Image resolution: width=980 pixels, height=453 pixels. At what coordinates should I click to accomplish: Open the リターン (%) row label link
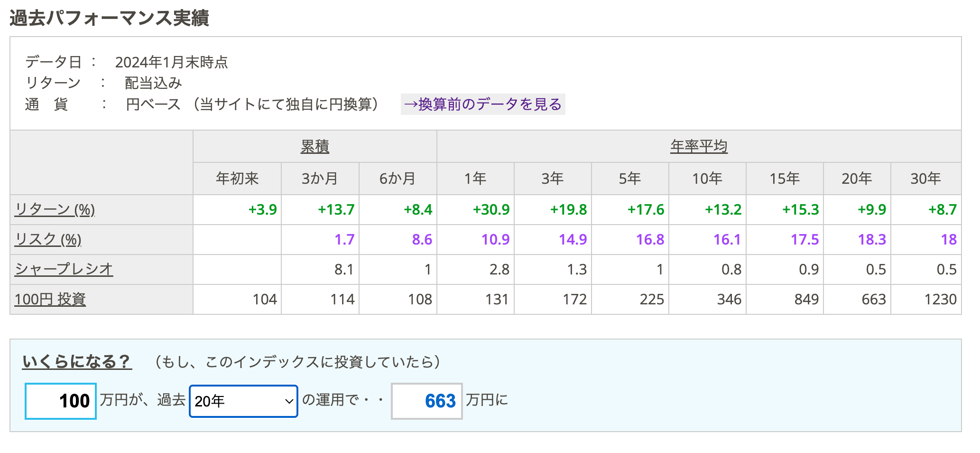tap(55, 209)
